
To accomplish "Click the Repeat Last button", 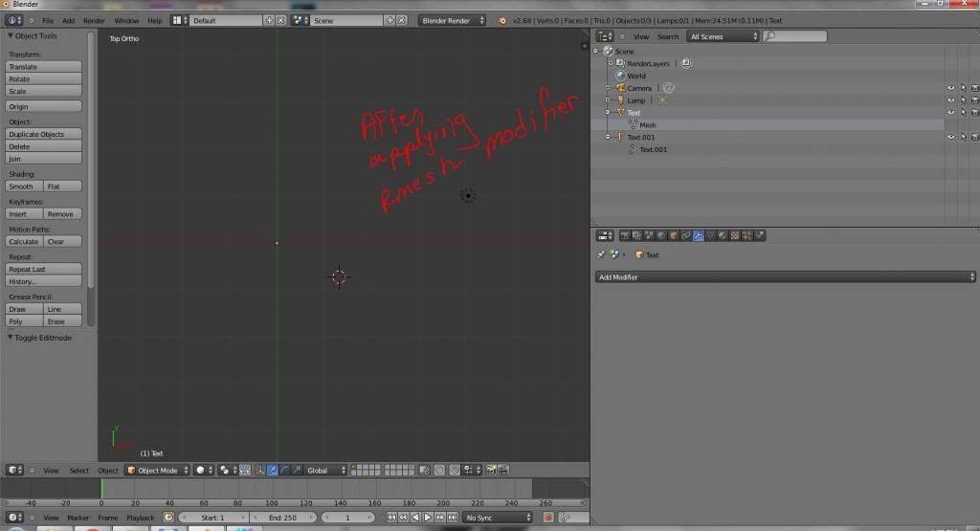I will tap(43, 269).
